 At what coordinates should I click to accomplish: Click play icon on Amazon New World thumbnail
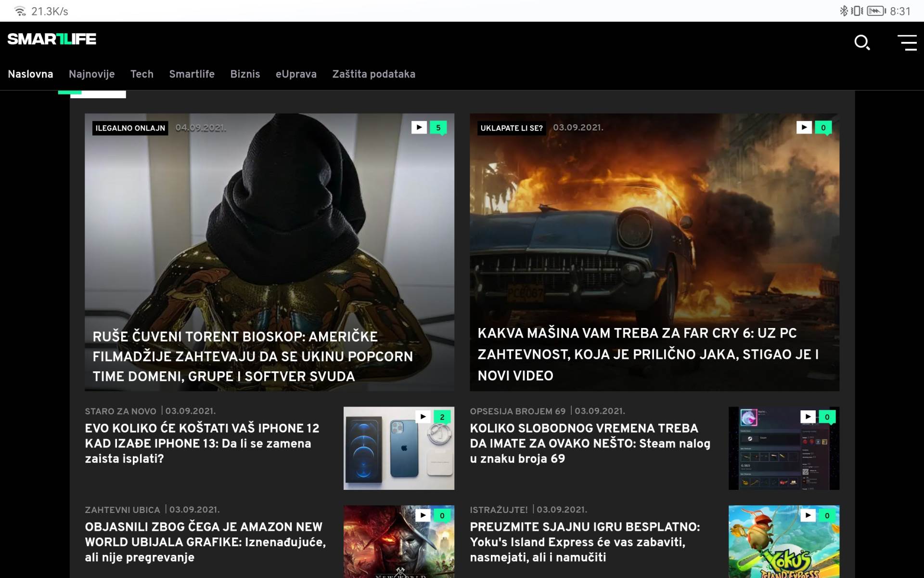tap(423, 515)
